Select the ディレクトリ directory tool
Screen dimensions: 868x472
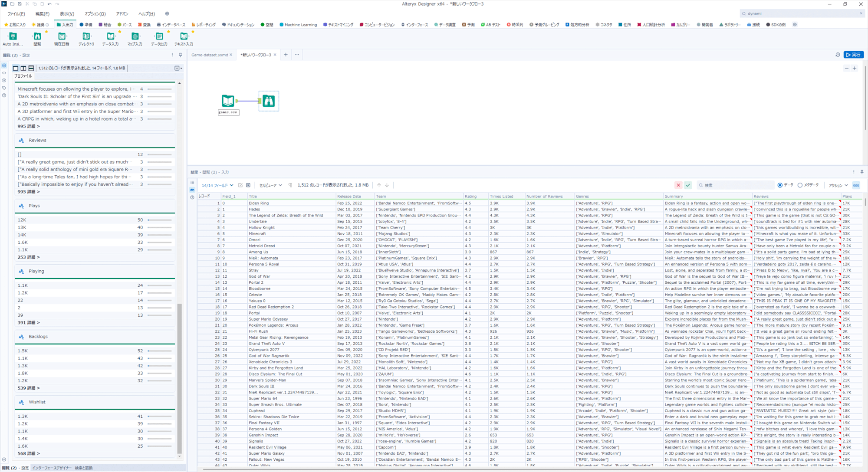click(x=86, y=36)
